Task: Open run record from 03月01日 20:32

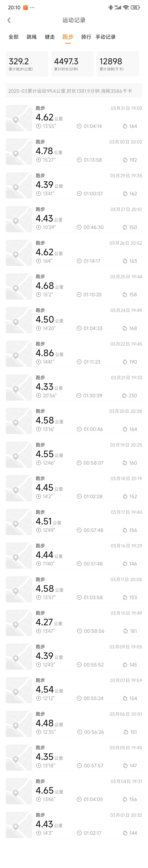Action: tap(74, 825)
